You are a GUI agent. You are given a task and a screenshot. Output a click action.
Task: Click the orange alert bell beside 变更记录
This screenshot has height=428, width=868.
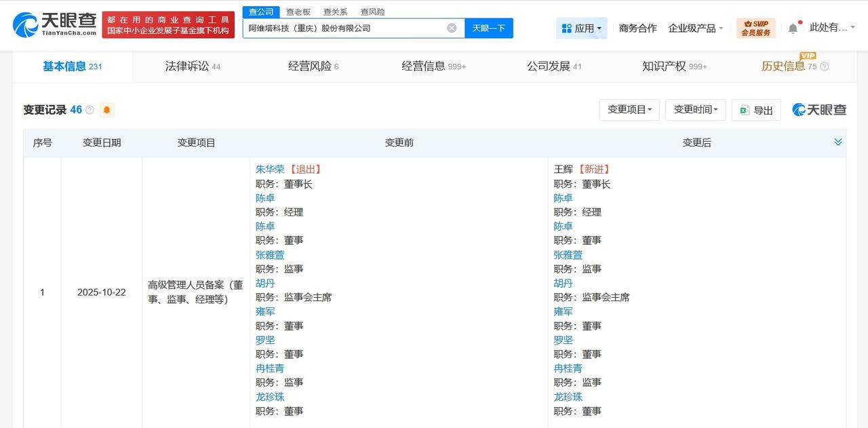click(x=106, y=110)
